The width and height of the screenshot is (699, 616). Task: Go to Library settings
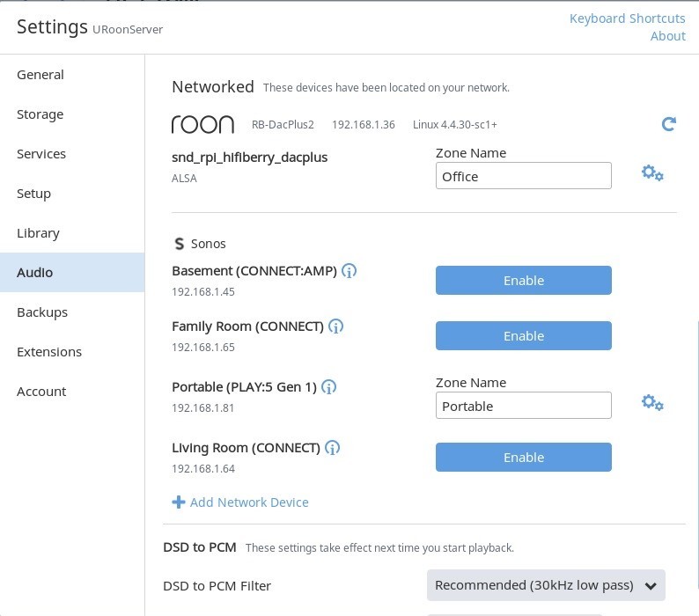pyautogui.click(x=72, y=233)
